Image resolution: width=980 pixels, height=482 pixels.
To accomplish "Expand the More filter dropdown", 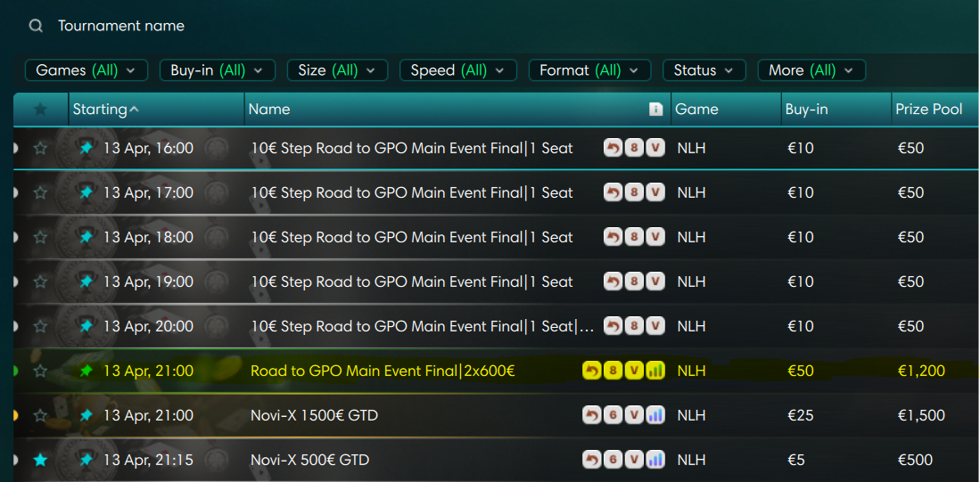I will pos(811,70).
